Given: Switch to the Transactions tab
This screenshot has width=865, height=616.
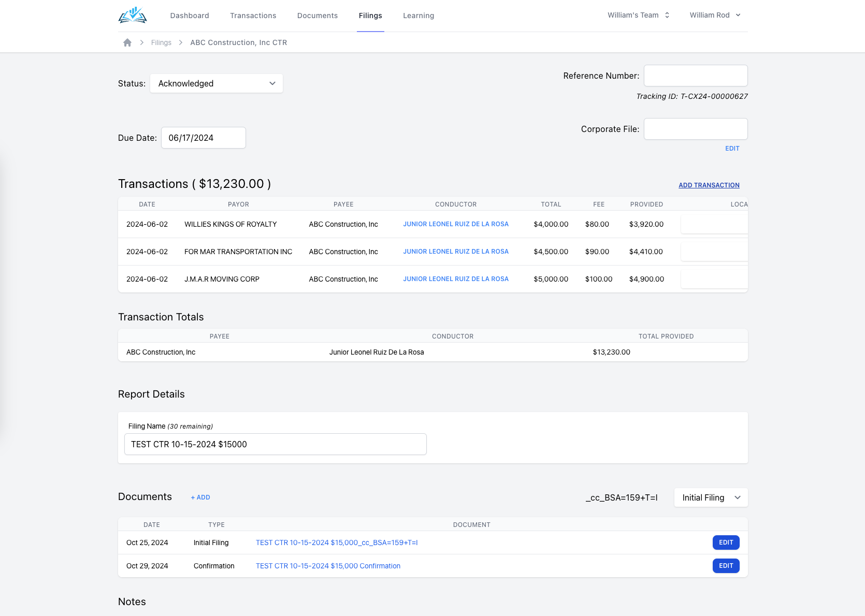Looking at the screenshot, I should click(253, 16).
